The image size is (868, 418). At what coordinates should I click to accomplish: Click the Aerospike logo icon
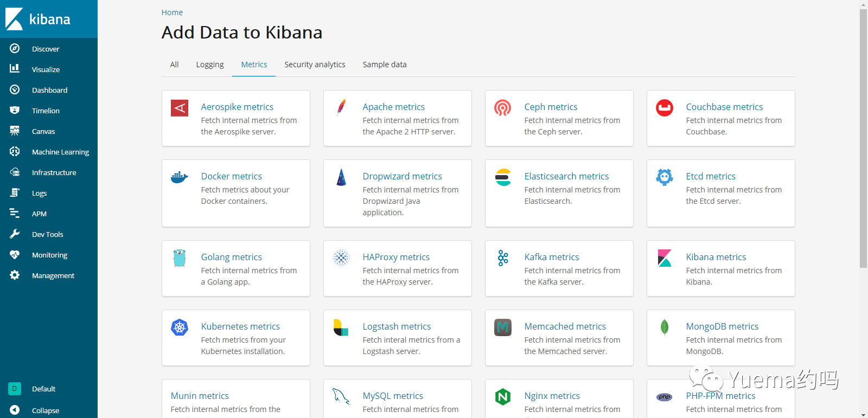[180, 108]
